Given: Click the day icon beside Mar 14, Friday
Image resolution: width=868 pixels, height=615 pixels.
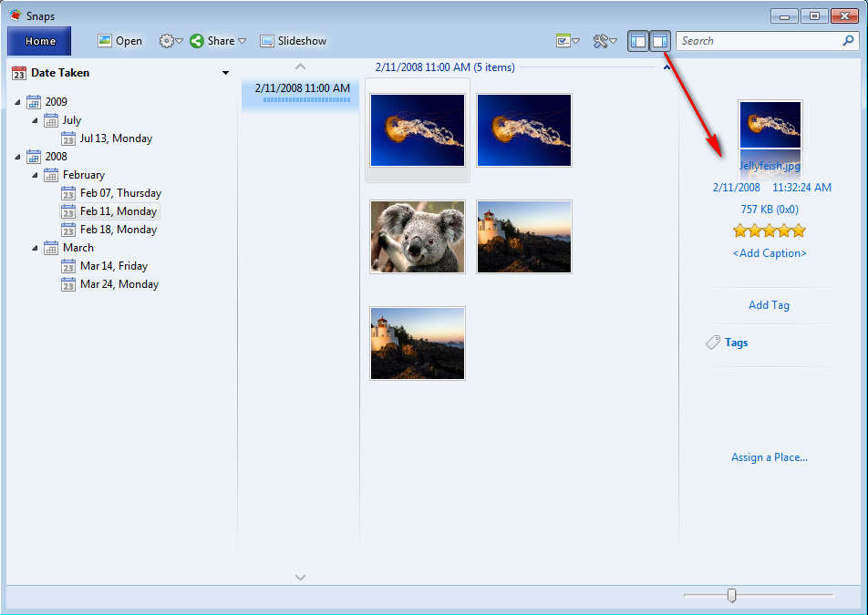Looking at the screenshot, I should tap(68, 267).
